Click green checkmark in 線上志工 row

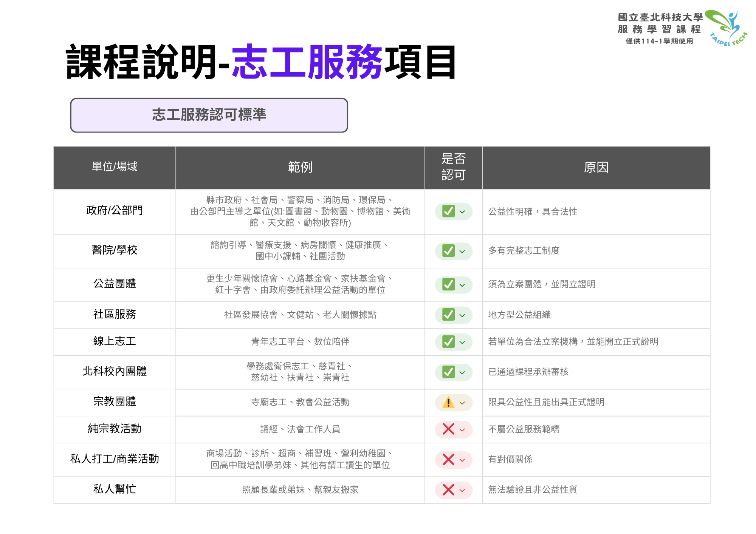(448, 342)
